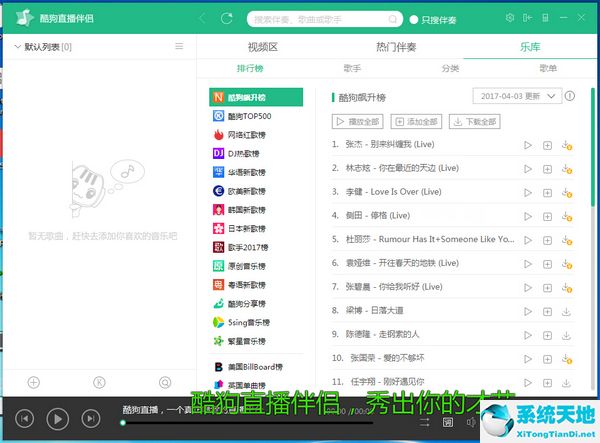The image size is (600, 443).
Task: Switch to the 热门伴奏 tab
Action: click(396, 47)
